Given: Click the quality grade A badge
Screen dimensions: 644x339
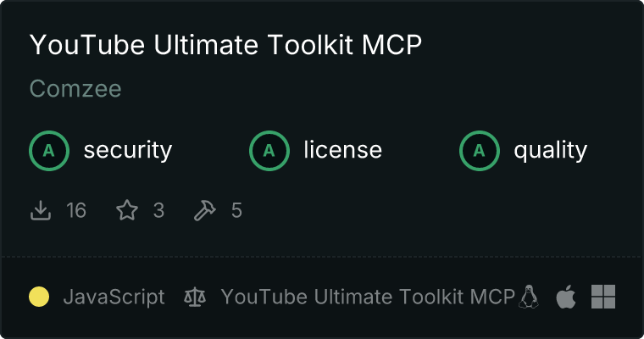Looking at the screenshot, I should pyautogui.click(x=480, y=151).
